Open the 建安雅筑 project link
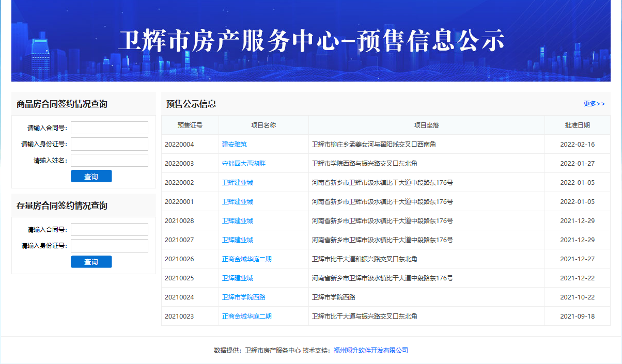Screen dimensions: 622x364 [x=235, y=145]
